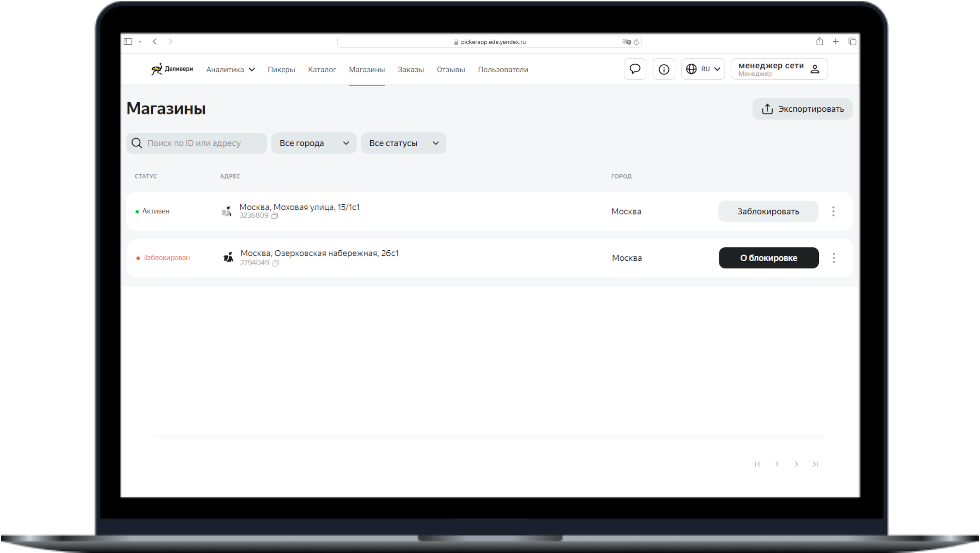Click the ГОРОД column header
980x553 pixels.
621,176
